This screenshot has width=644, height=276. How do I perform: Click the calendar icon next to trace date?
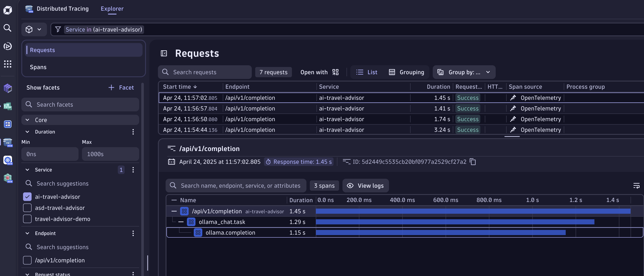172,162
